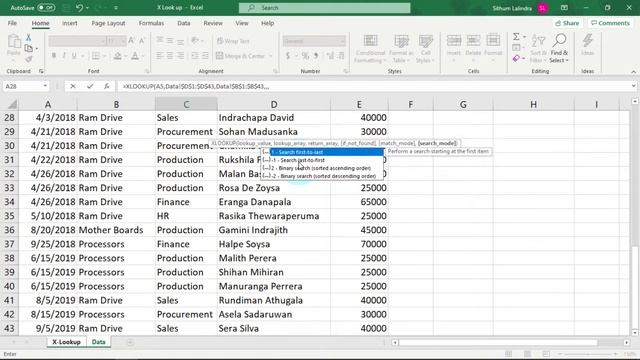Image resolution: width=640 pixels, height=360 pixels.
Task: Click the Copy icon
Action: point(29,49)
